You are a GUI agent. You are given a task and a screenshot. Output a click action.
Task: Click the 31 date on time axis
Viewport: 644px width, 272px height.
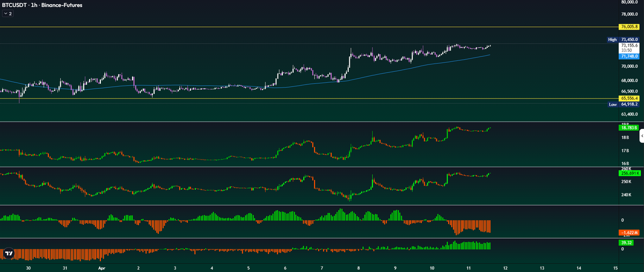[64, 267]
